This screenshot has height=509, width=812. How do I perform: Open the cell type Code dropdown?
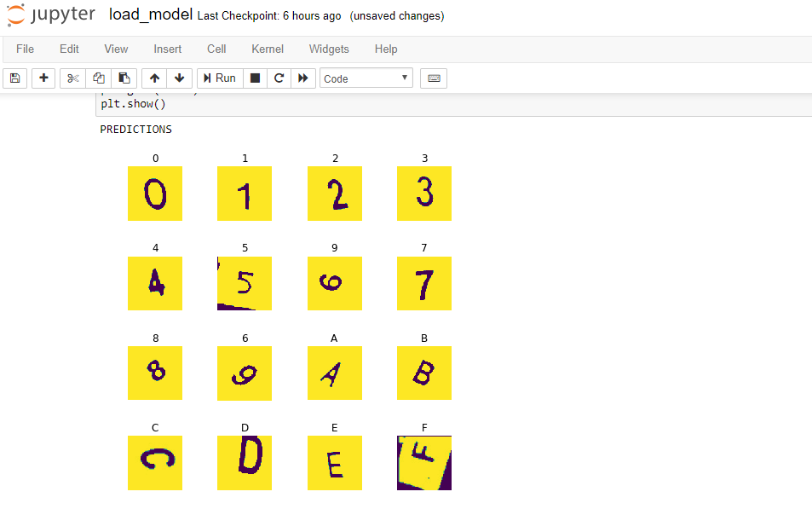point(366,78)
